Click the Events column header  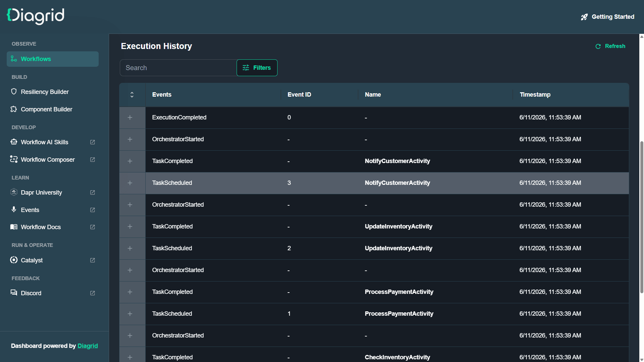pyautogui.click(x=162, y=95)
